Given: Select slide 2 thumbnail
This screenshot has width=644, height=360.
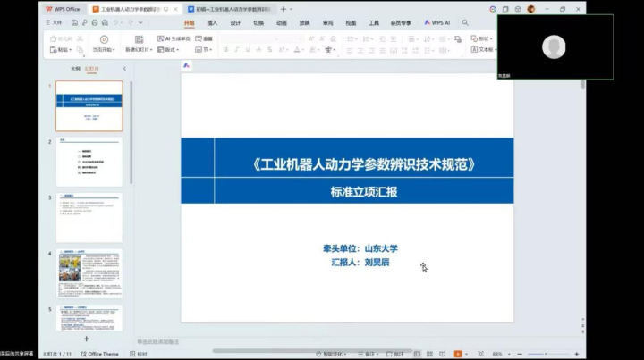Looking at the screenshot, I should [89, 162].
